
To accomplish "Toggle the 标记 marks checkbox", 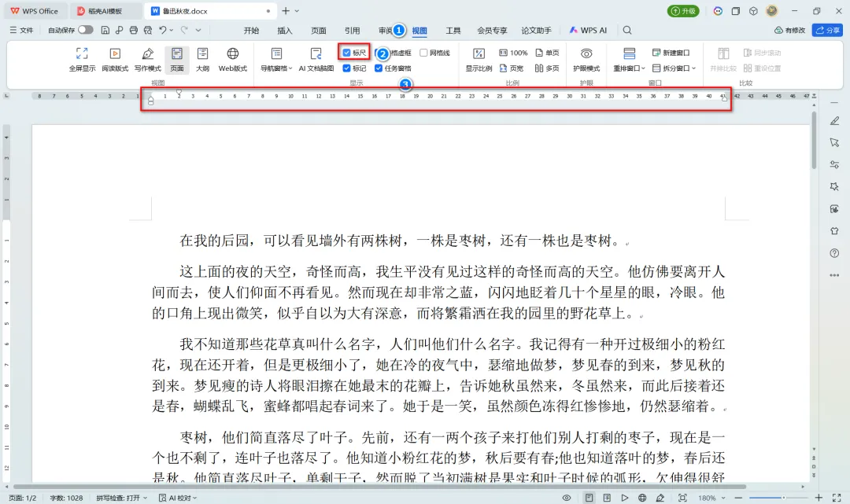I will [346, 68].
